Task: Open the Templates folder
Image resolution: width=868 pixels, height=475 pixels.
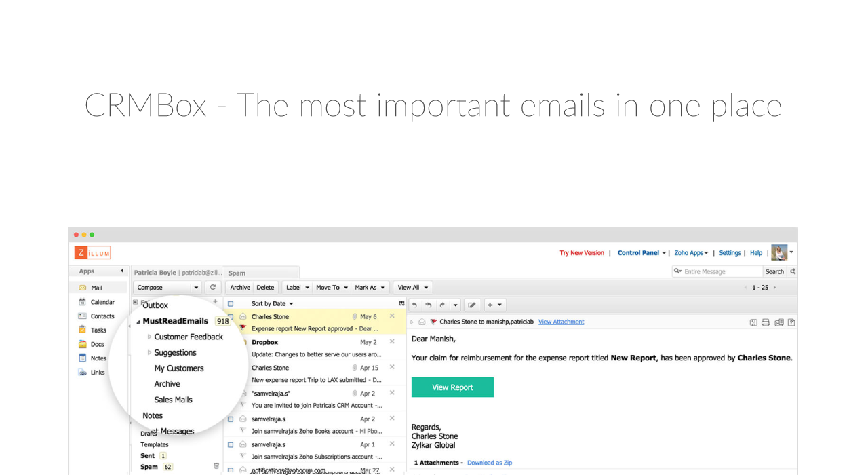Action: click(155, 444)
